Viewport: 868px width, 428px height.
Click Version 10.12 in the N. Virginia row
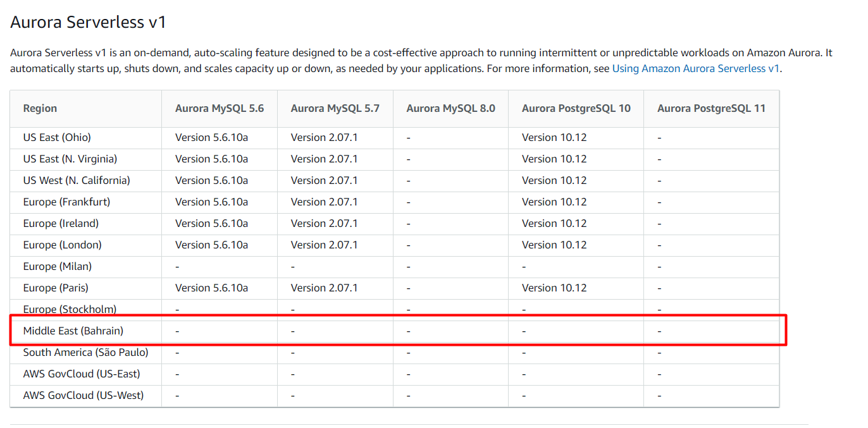554,159
